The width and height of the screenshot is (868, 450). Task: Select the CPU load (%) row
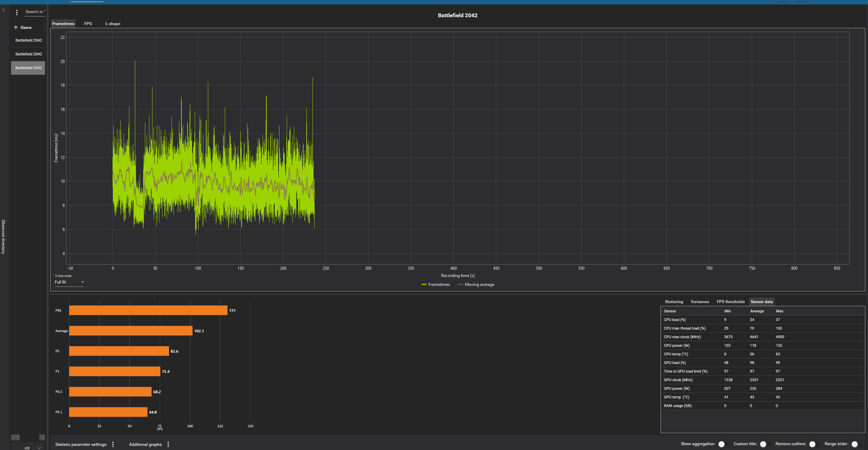point(762,320)
